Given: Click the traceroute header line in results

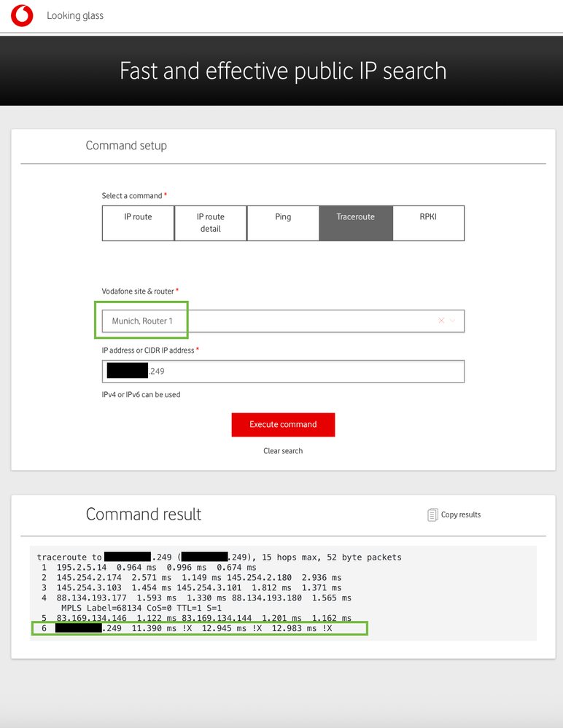Looking at the screenshot, I should 220,557.
